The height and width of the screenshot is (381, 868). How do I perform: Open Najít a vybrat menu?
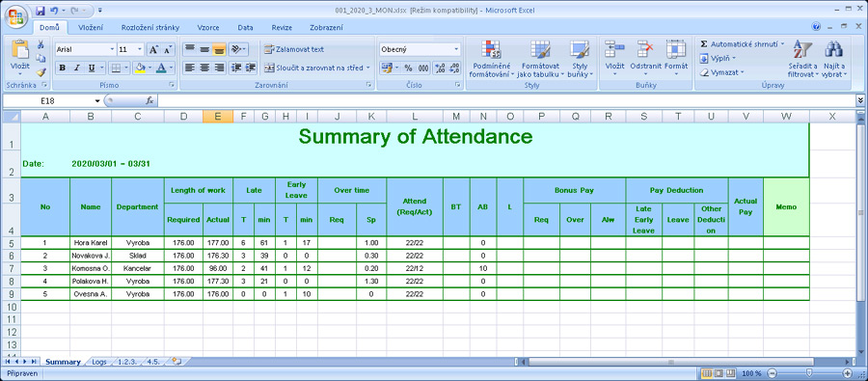[834, 58]
